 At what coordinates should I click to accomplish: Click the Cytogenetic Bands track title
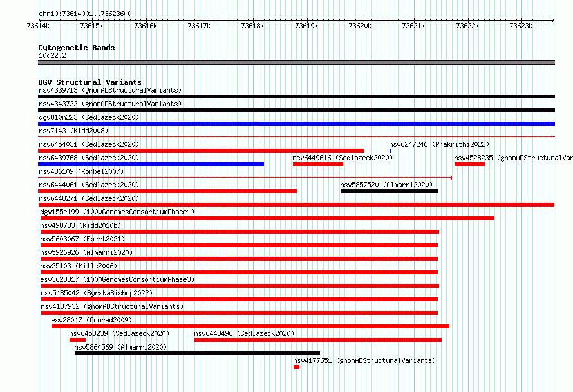coord(77,48)
